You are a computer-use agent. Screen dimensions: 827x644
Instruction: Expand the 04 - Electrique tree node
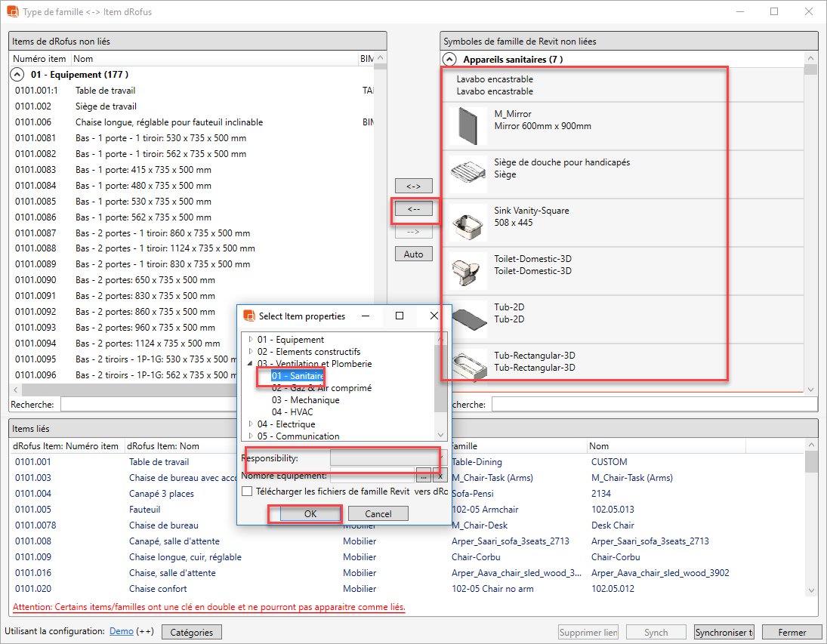(x=250, y=424)
